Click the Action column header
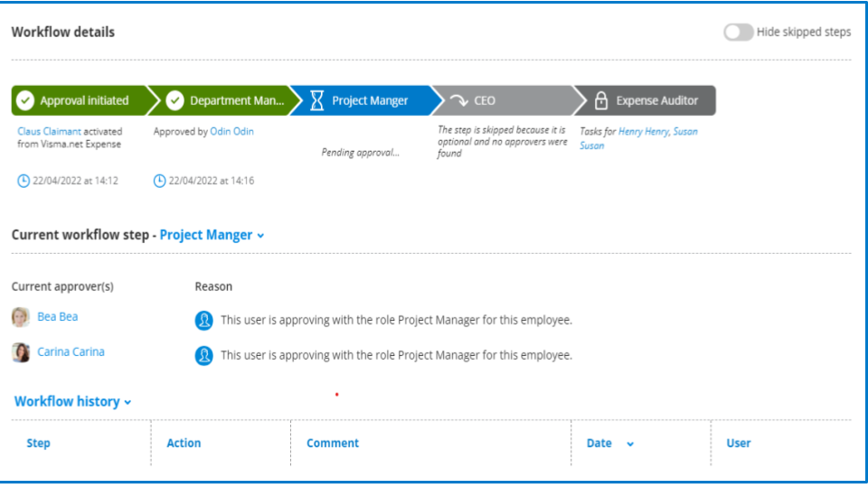Image resolution: width=868 pixels, height=488 pixels. pos(184,443)
